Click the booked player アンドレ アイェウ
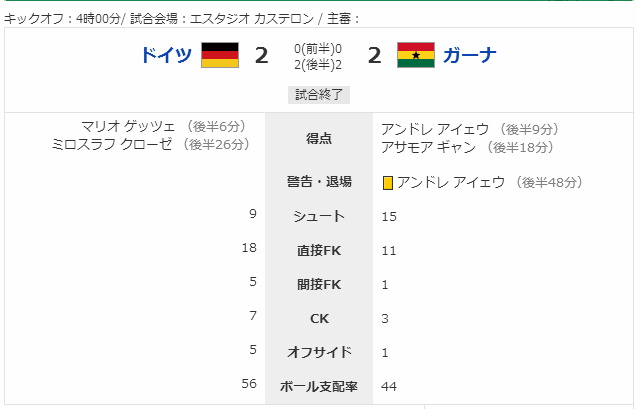This screenshot has width=636, height=409. click(x=451, y=183)
